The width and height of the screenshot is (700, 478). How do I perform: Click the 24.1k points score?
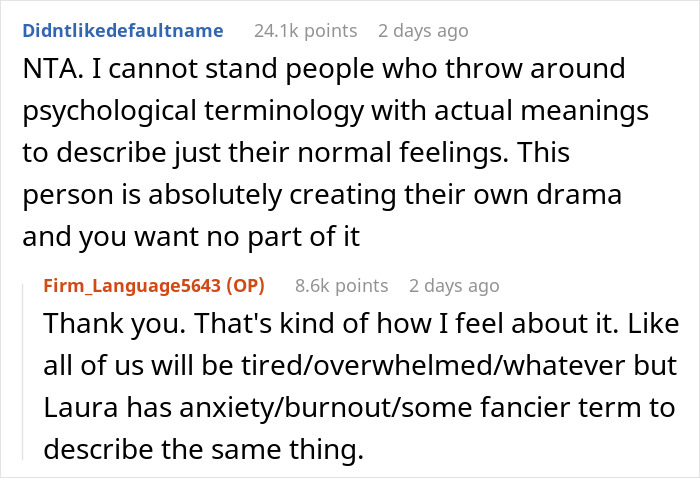pyautogui.click(x=304, y=31)
